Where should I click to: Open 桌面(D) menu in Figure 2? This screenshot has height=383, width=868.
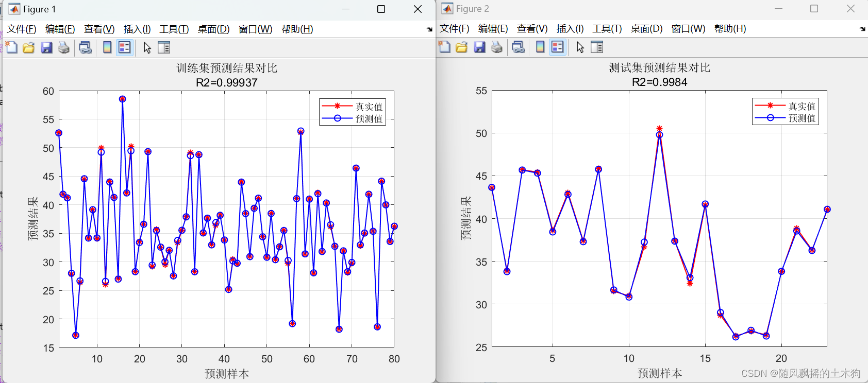(x=647, y=29)
